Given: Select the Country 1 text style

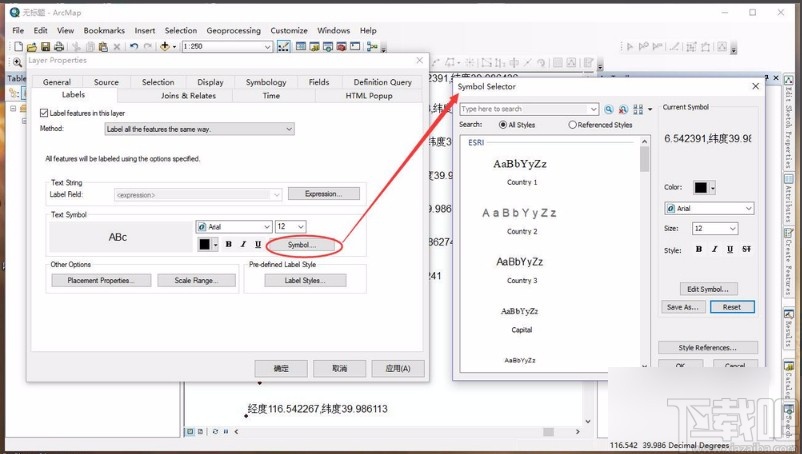Looking at the screenshot, I should pos(521,171).
